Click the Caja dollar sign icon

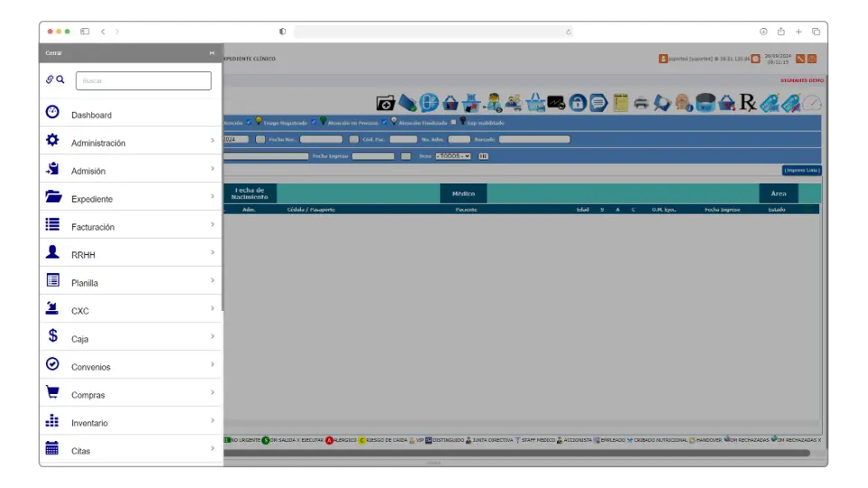point(52,336)
